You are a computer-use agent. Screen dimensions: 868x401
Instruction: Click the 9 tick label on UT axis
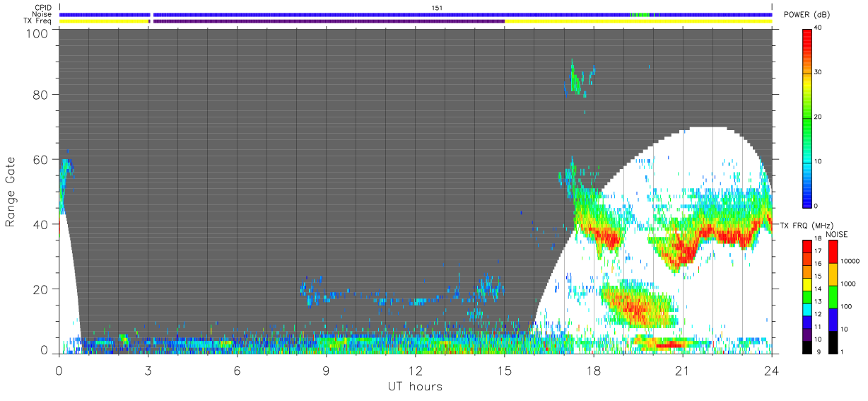click(326, 370)
